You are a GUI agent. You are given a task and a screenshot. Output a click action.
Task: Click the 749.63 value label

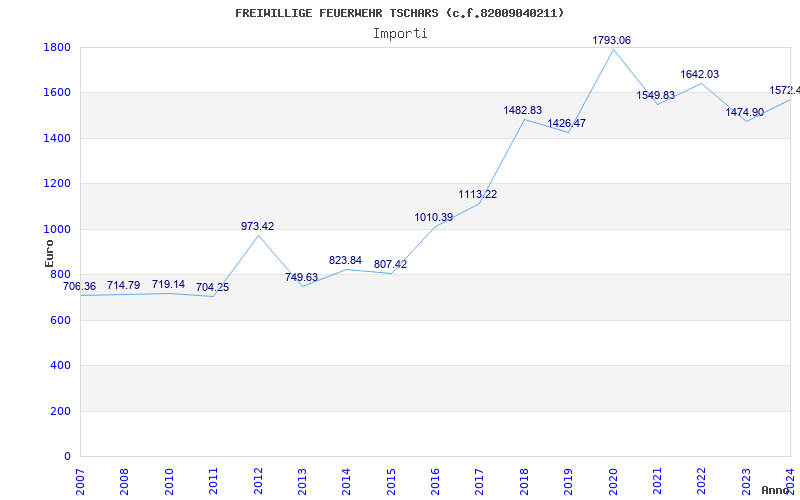tap(301, 278)
